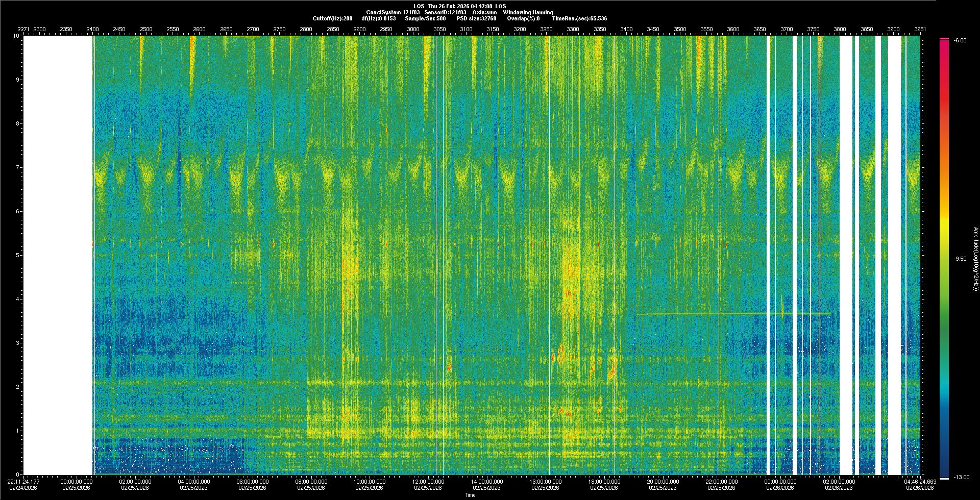Click the 10 Hz tick on the frequency axis
980x500 pixels.
16,36
